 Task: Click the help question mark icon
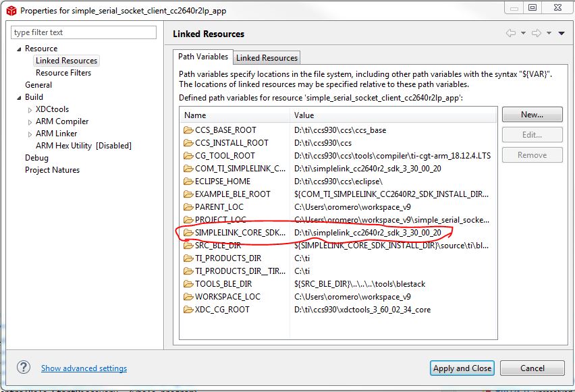pyautogui.click(x=24, y=367)
